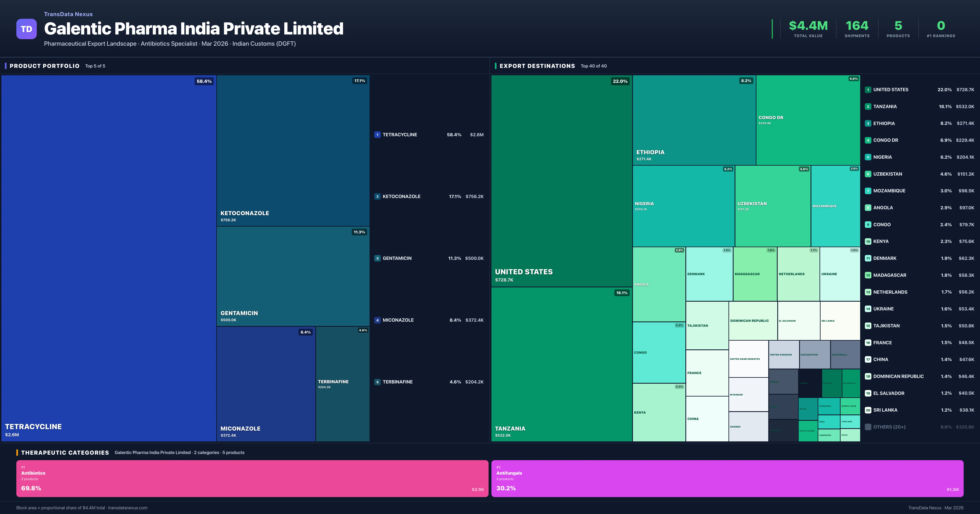980x514 pixels.
Task: Click rank badge 20 next to SRI LANKA
Action: coord(868,410)
